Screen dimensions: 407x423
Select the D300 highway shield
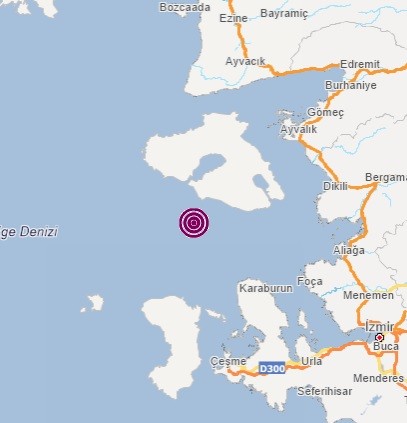pyautogui.click(x=272, y=368)
